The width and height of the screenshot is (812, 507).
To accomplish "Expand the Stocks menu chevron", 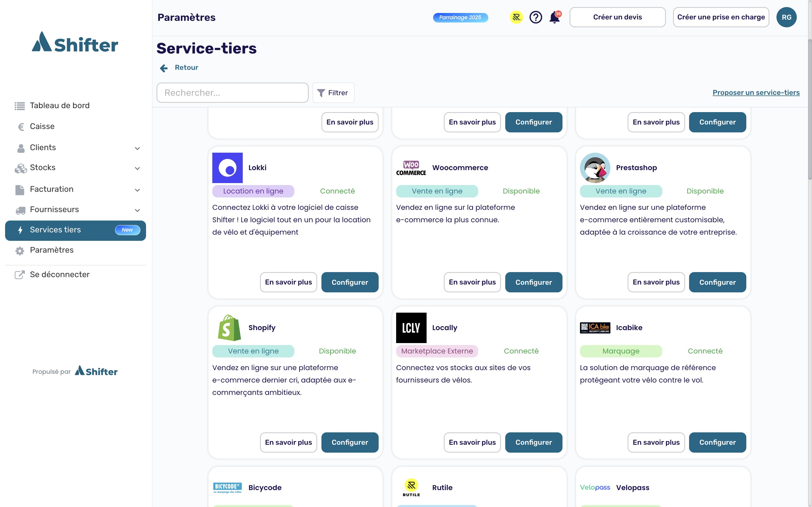I will pyautogui.click(x=137, y=168).
